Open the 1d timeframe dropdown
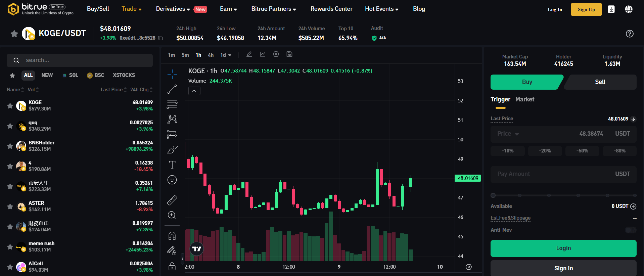 [x=226, y=55]
